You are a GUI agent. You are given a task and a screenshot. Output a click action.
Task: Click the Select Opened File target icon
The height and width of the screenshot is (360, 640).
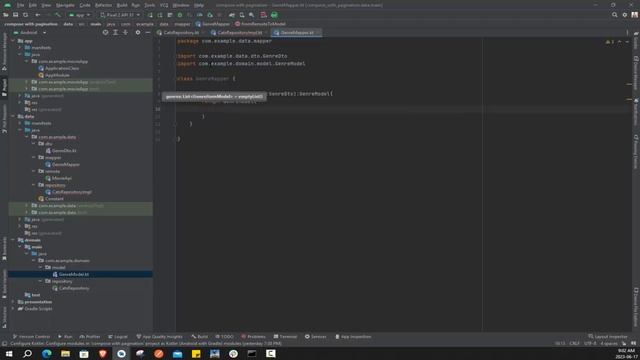[105, 33]
